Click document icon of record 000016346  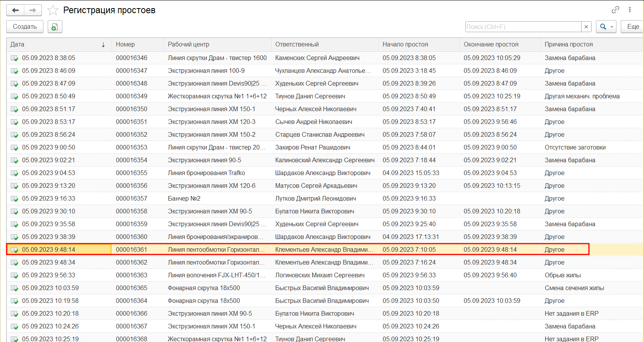coord(14,58)
